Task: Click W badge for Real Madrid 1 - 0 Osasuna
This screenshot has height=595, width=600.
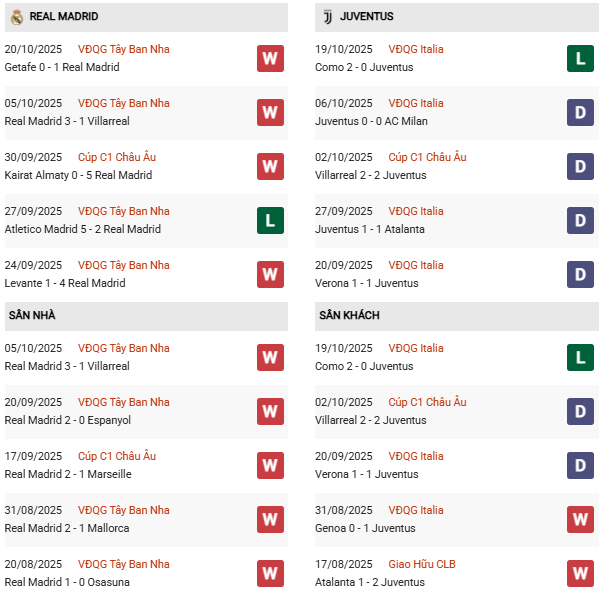Action: pos(270,573)
